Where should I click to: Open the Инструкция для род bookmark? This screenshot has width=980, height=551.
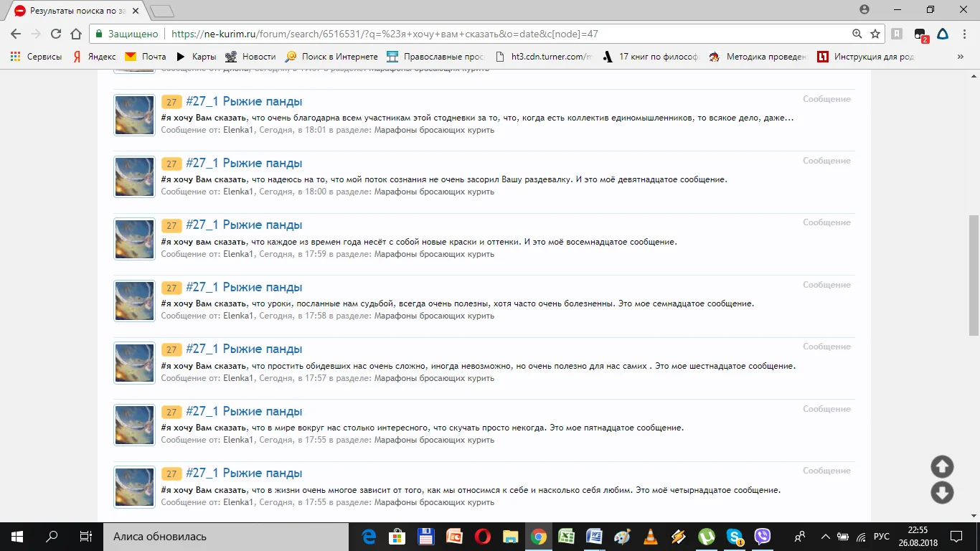pyautogui.click(x=866, y=56)
